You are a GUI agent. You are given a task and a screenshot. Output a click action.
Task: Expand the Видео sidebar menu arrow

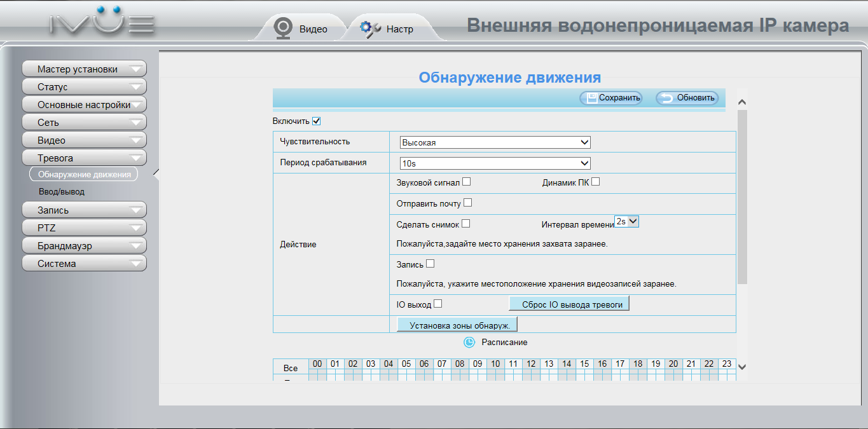[136, 140]
